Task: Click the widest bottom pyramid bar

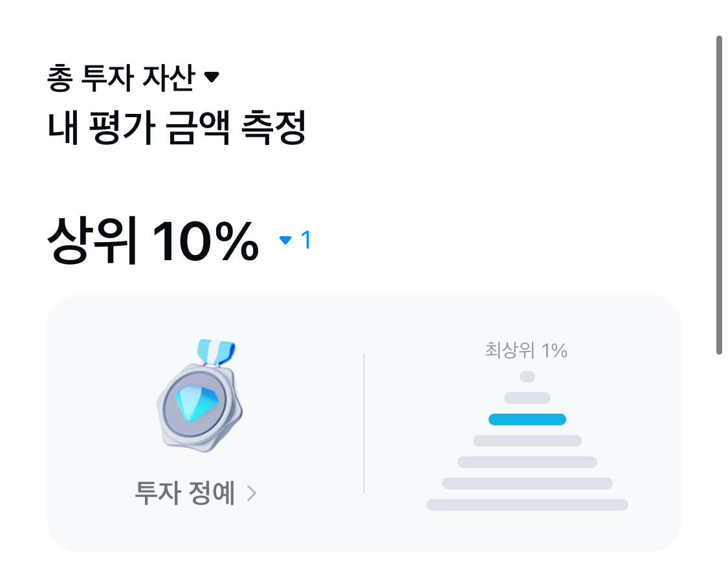Action: click(x=527, y=505)
